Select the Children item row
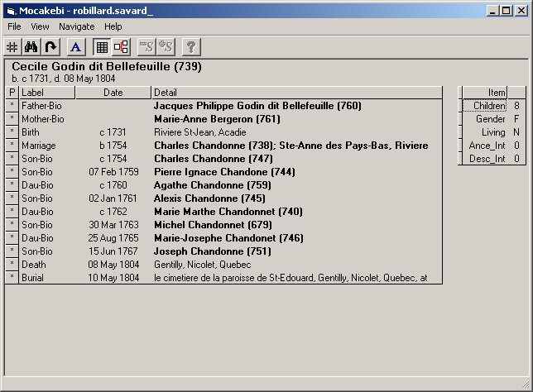Image resolution: width=533 pixels, height=392 pixels. (493, 106)
